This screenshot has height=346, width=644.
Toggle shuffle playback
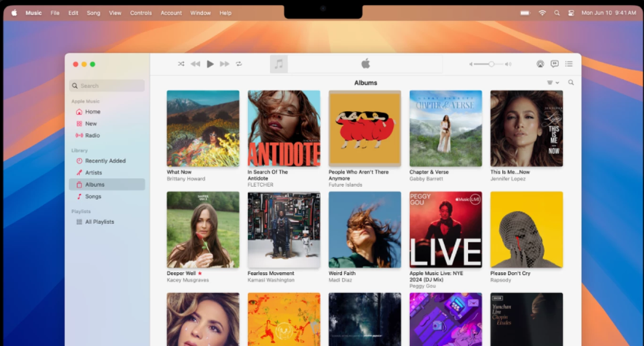tap(181, 63)
